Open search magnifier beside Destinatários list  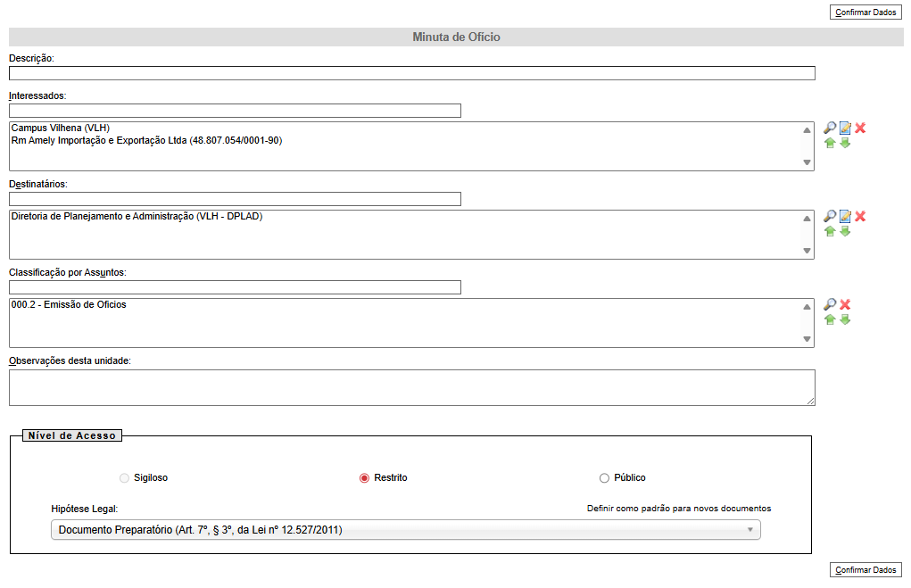tap(830, 217)
